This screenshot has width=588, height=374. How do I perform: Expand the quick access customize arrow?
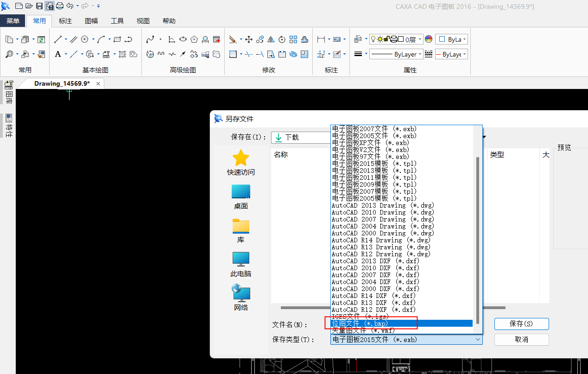coord(99,6)
